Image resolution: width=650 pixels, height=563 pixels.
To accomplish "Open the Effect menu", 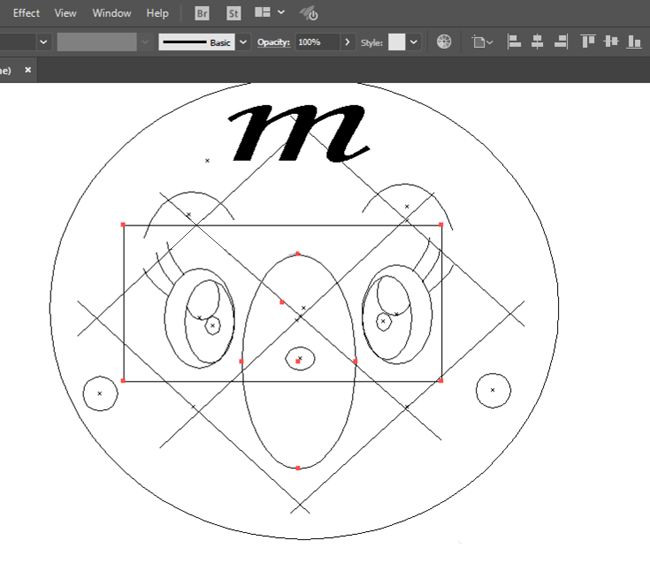I will [26, 14].
